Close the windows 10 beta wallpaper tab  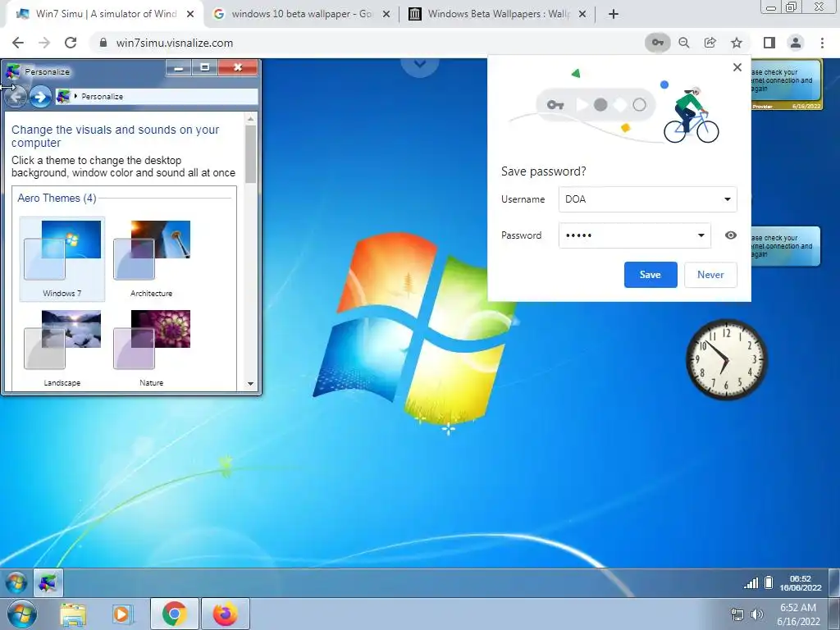coord(386,15)
